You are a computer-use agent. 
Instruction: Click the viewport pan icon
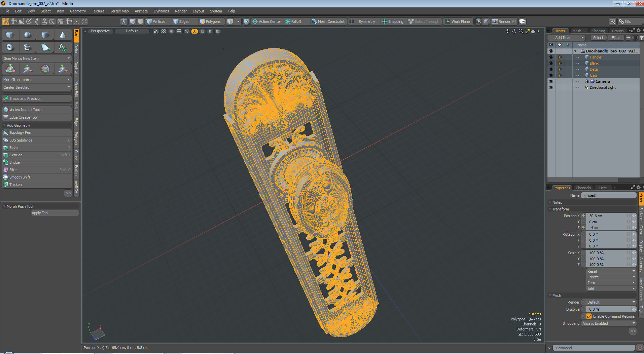click(x=507, y=31)
